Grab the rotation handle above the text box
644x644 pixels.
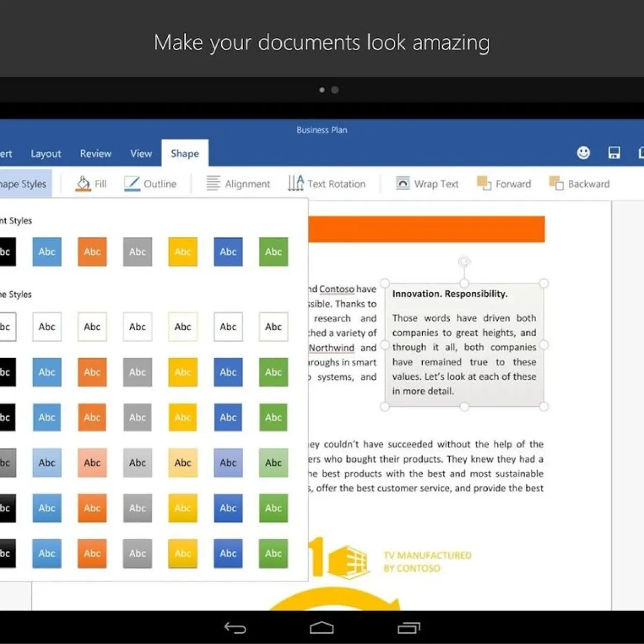tap(464, 261)
